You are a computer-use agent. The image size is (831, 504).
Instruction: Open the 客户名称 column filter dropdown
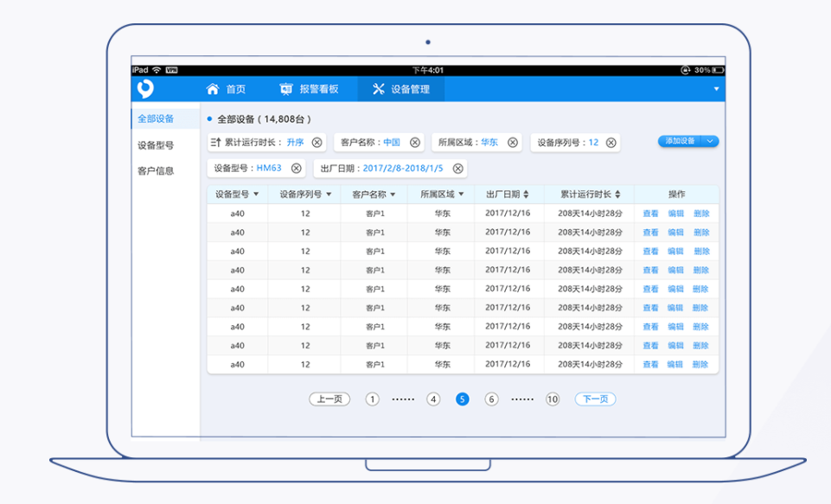(393, 195)
